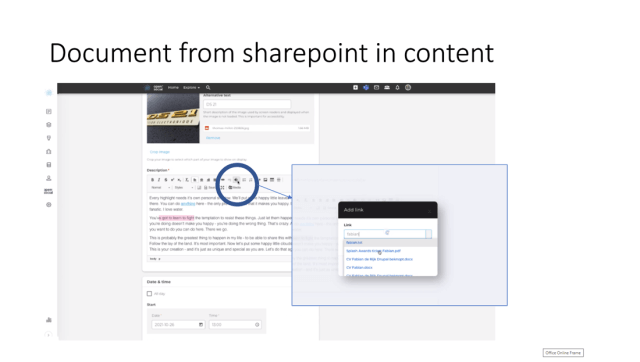The width and height of the screenshot is (640, 362).
Task: Expand the Styles dropdown in editor
Action: tap(184, 188)
